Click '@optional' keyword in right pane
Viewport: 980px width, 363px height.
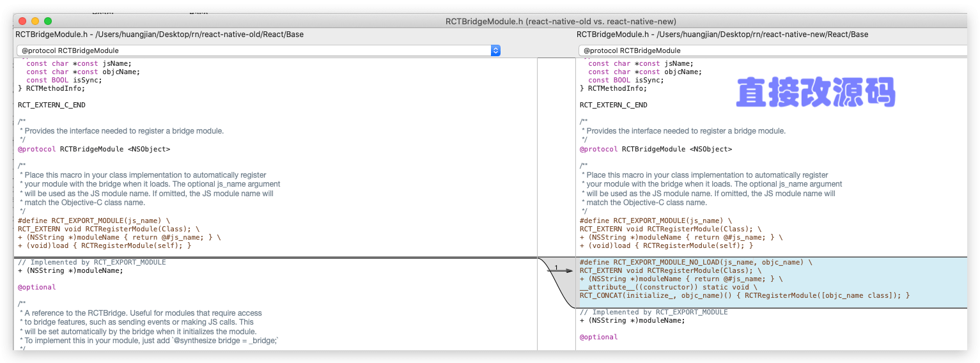599,337
